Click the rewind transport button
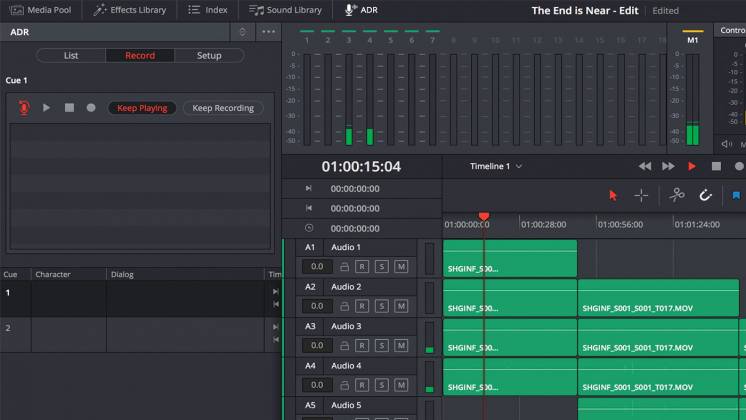This screenshot has height=420, width=746. [645, 166]
